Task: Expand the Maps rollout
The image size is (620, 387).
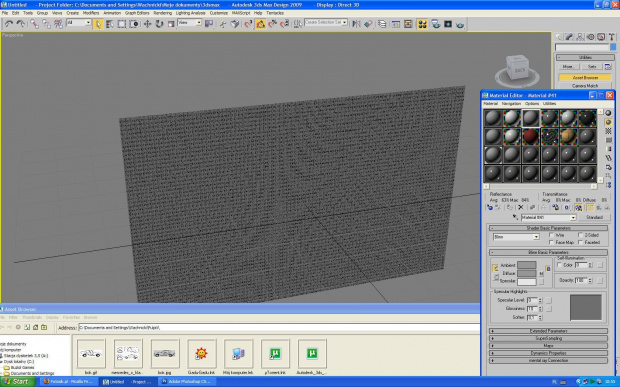Action: coord(548,345)
